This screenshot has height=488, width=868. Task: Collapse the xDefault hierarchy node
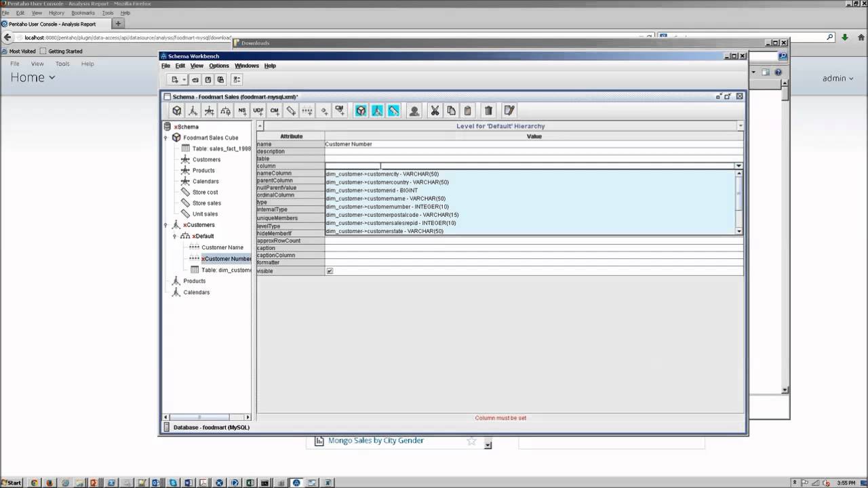tap(175, 236)
